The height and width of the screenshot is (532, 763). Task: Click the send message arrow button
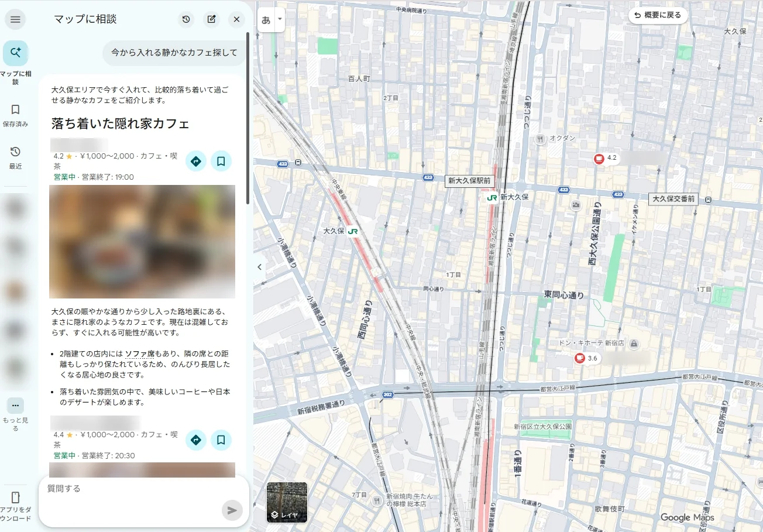pos(232,510)
